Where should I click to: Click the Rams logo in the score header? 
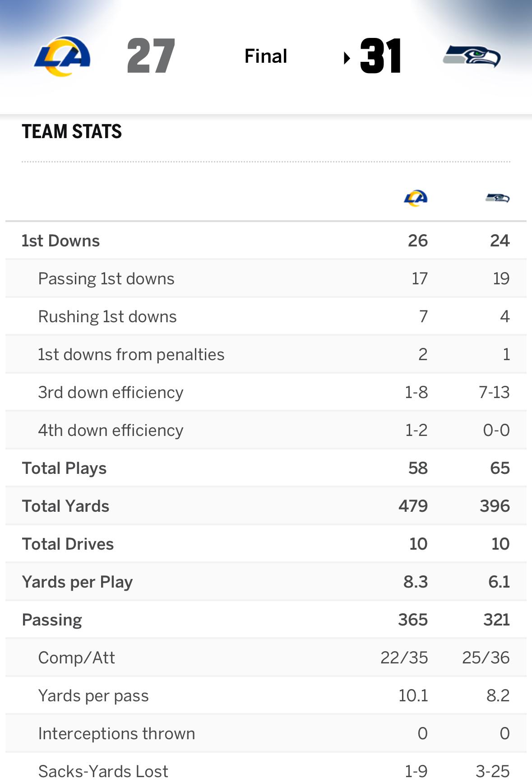click(62, 56)
